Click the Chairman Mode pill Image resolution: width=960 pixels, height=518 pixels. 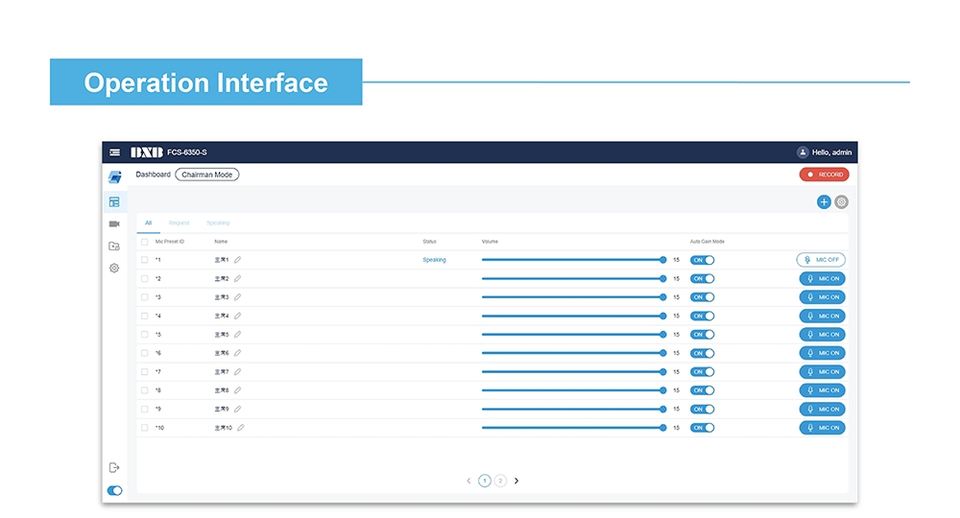pyautogui.click(x=207, y=175)
